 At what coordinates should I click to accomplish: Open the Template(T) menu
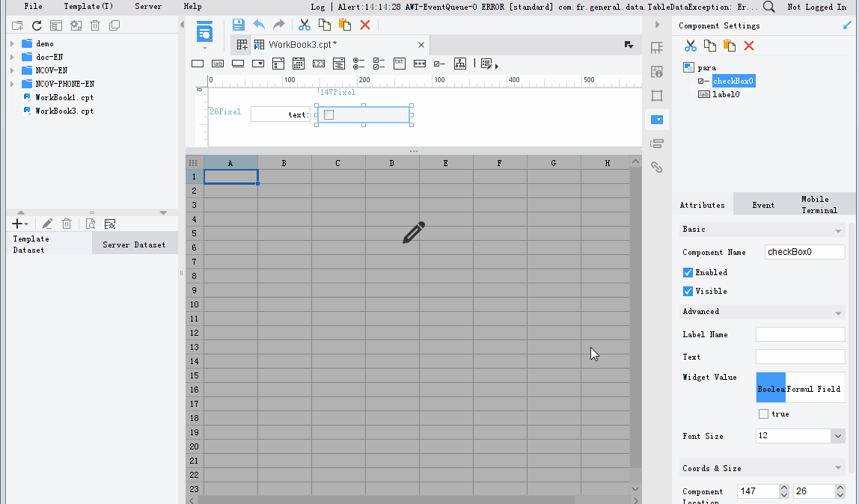(88, 7)
